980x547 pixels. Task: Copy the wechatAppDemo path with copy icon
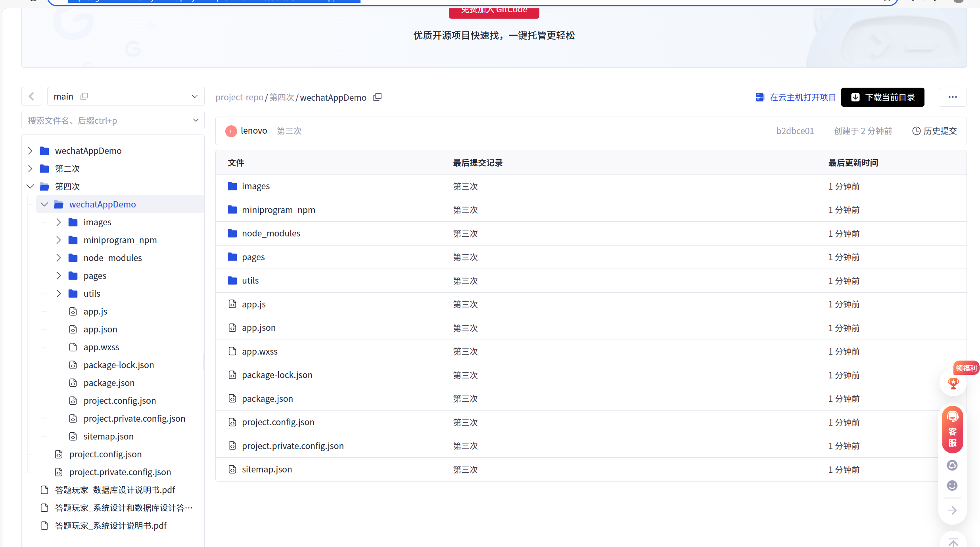tap(377, 97)
